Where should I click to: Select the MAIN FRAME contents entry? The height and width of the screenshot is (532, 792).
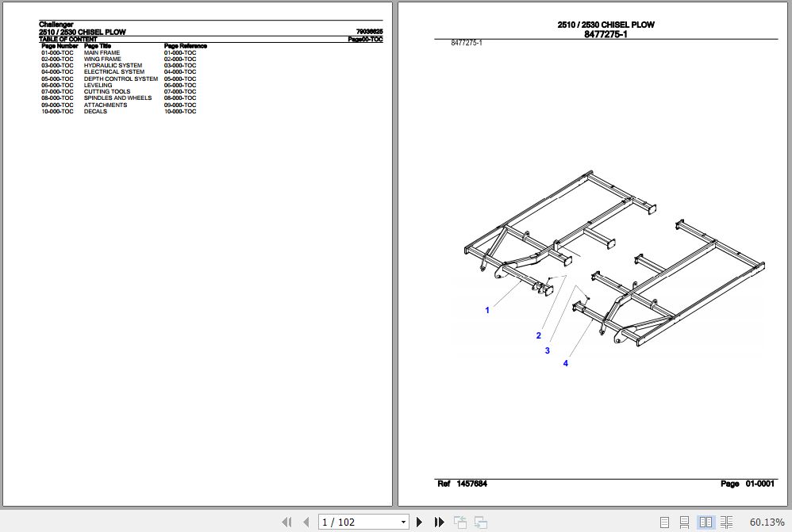(102, 53)
